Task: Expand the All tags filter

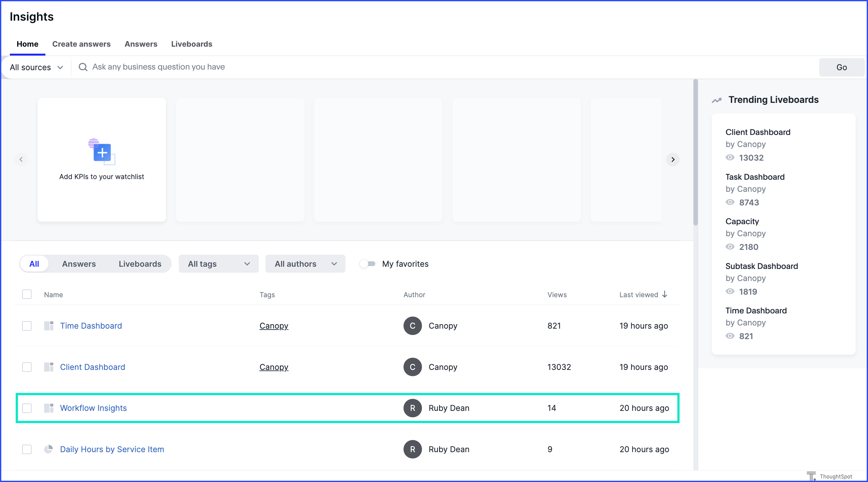Action: pyautogui.click(x=218, y=264)
